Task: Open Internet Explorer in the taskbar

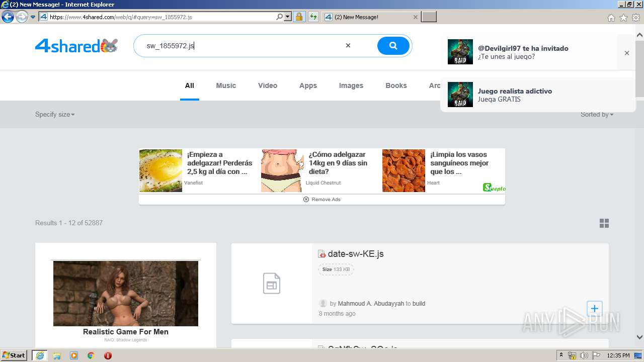Action: click(x=39, y=355)
